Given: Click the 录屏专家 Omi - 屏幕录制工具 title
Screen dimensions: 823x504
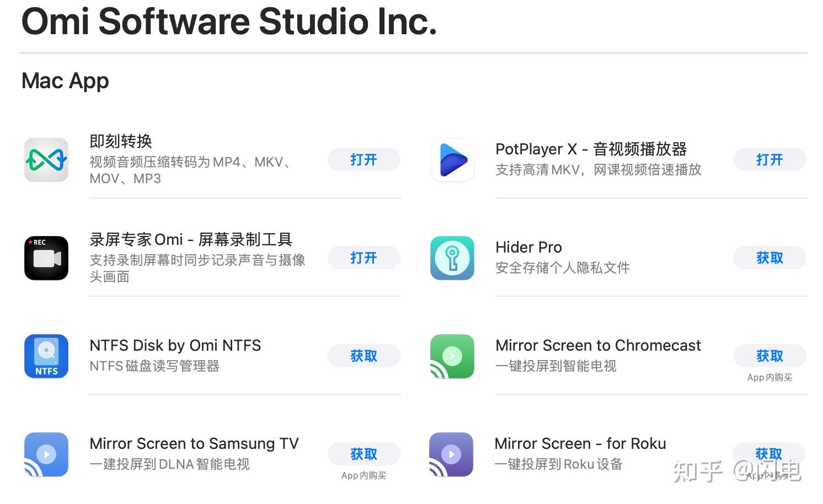Looking at the screenshot, I should pos(191,240).
